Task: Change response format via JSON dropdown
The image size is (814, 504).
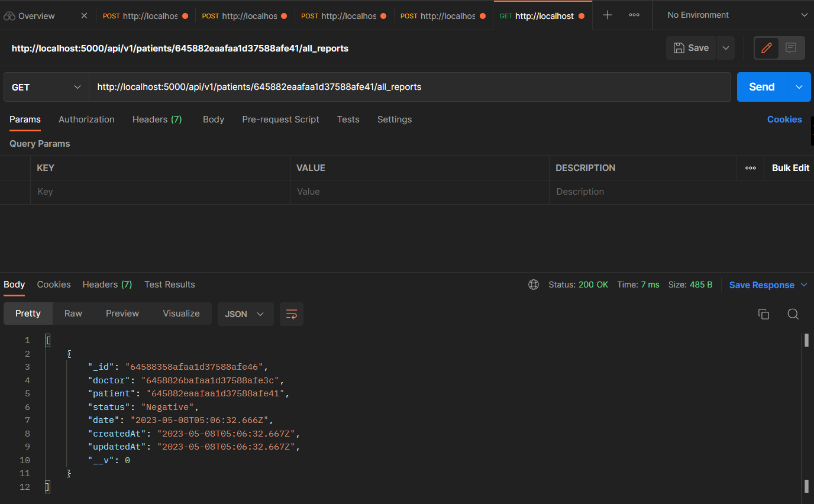Action: tap(245, 314)
